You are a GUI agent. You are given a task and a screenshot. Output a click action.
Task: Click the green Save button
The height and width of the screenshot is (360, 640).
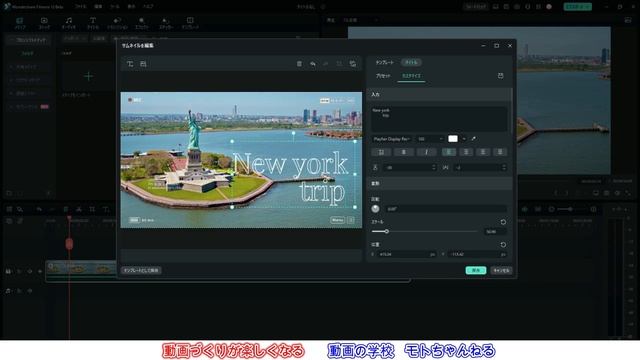pyautogui.click(x=476, y=271)
